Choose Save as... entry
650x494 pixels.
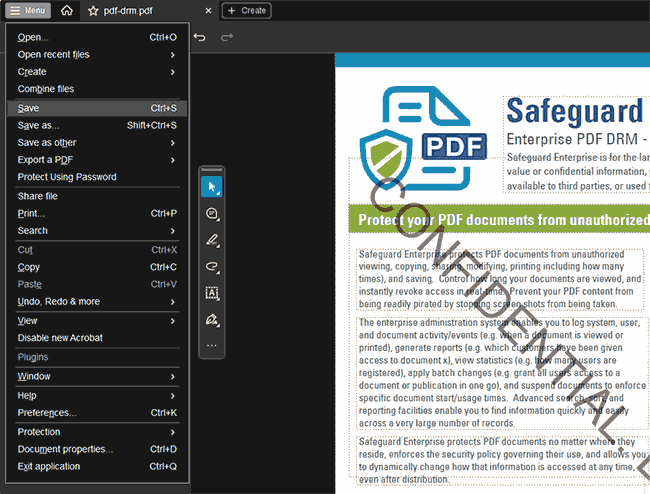tap(97, 125)
